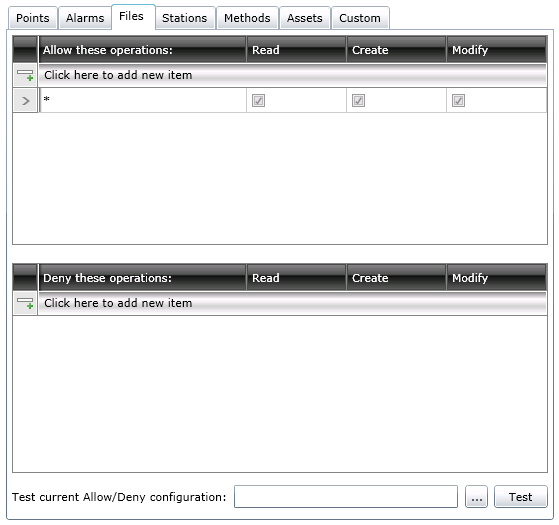559x525 pixels.
Task: Switch to the Points tab
Action: [33, 18]
